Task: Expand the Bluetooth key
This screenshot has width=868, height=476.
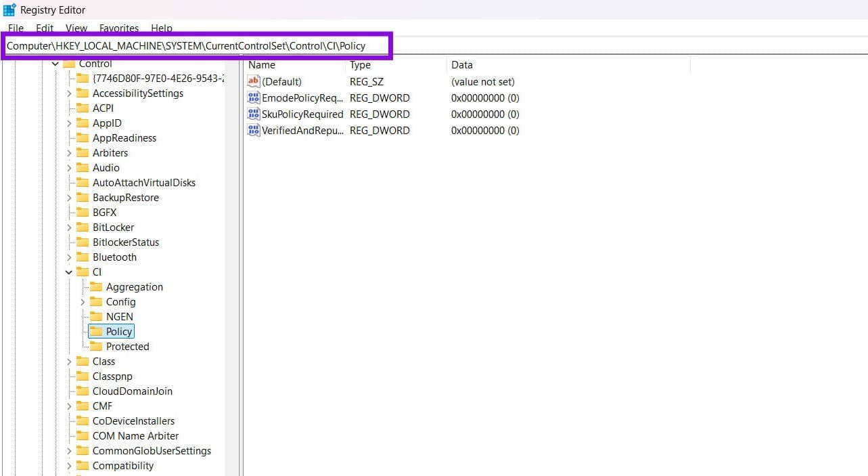Action: (69, 257)
